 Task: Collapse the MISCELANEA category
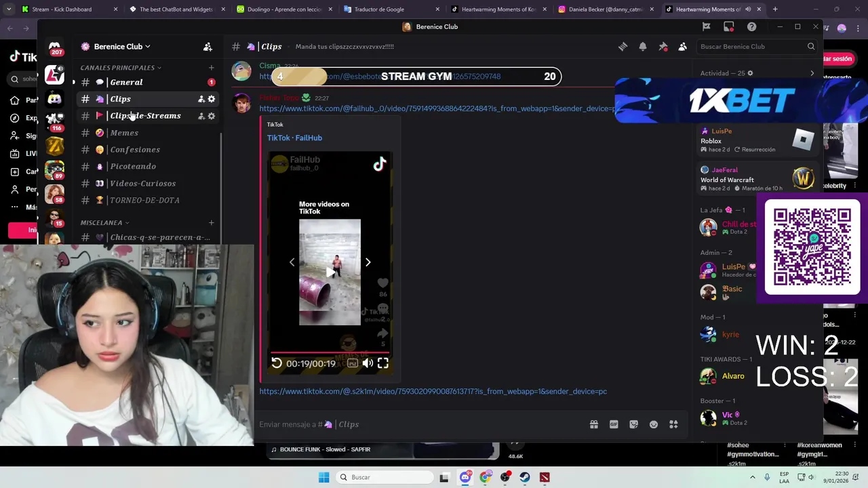pos(104,222)
